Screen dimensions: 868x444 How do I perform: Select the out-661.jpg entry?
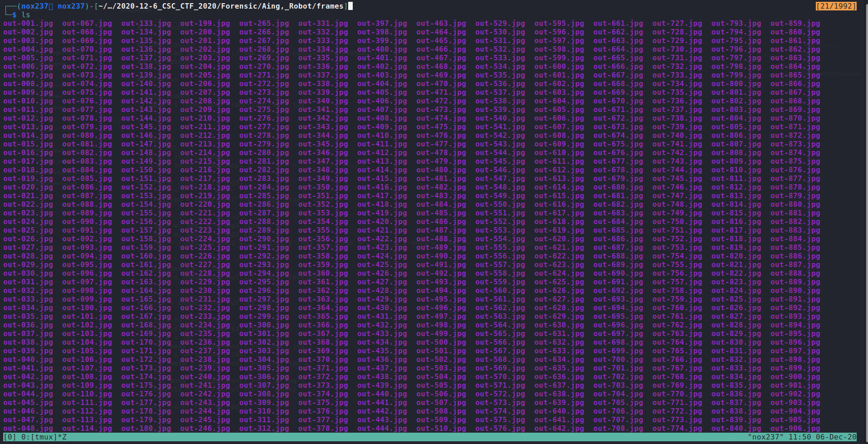pyautogui.click(x=618, y=24)
